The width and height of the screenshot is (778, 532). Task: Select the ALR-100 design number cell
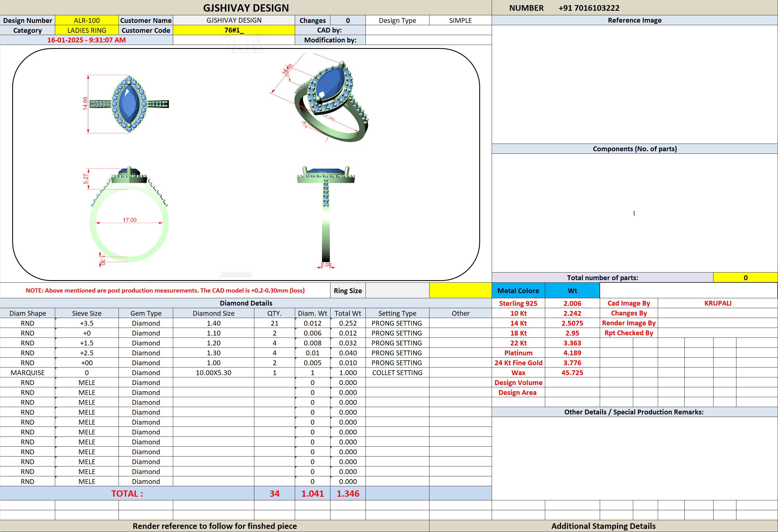(87, 20)
